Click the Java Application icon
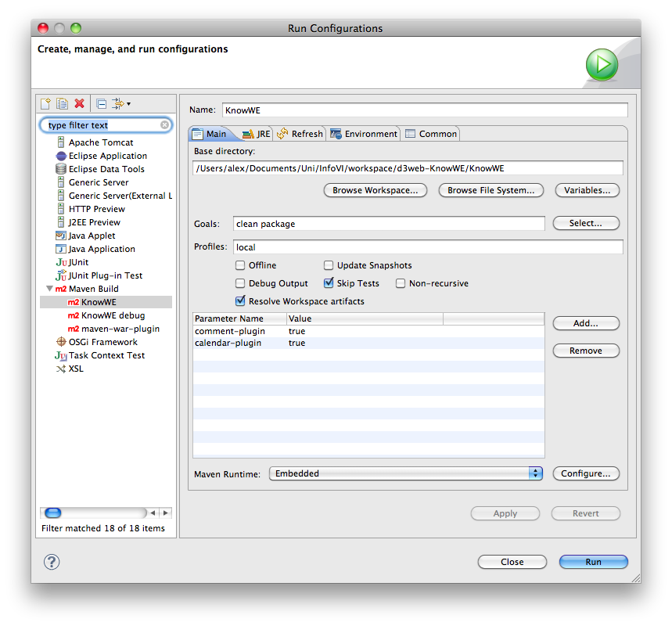 click(61, 249)
